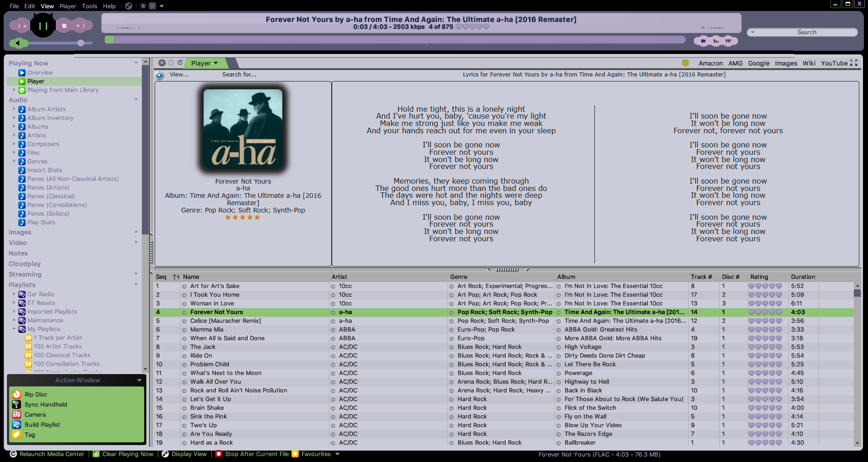Open the Player view dropdown tab

point(205,63)
